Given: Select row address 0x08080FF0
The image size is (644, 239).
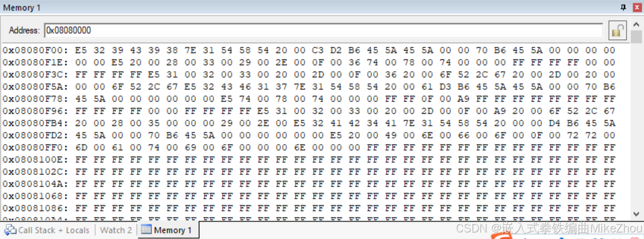Looking at the screenshot, I should tap(36, 147).
